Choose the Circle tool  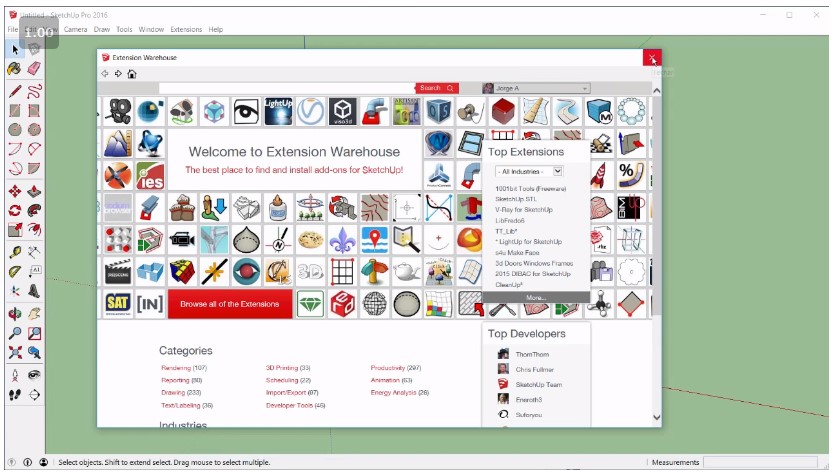pos(15,130)
